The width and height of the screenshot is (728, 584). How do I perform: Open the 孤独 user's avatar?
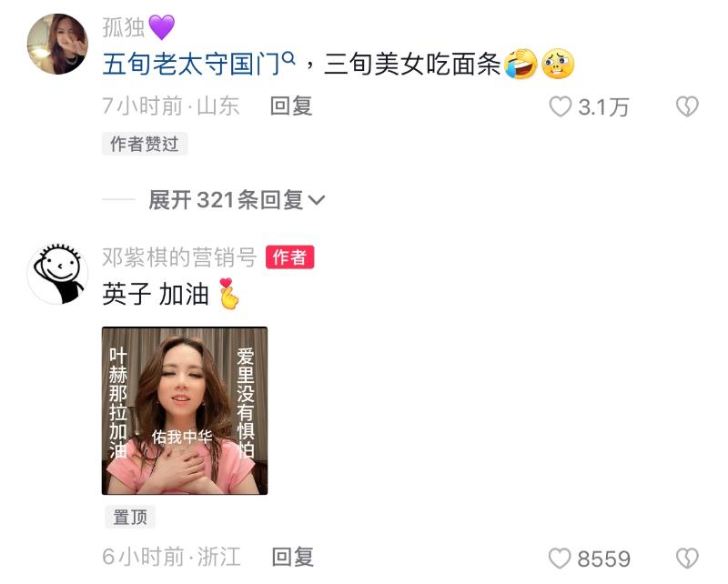57,44
